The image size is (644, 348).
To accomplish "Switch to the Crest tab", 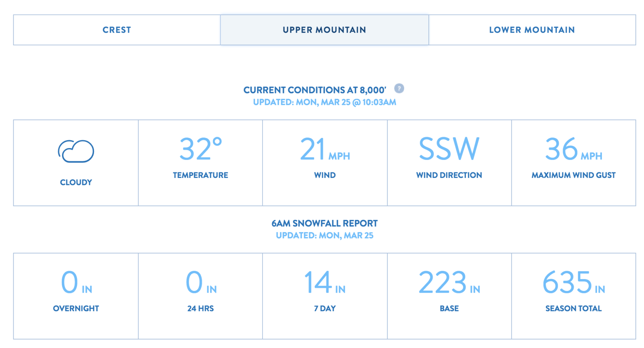I will (117, 30).
